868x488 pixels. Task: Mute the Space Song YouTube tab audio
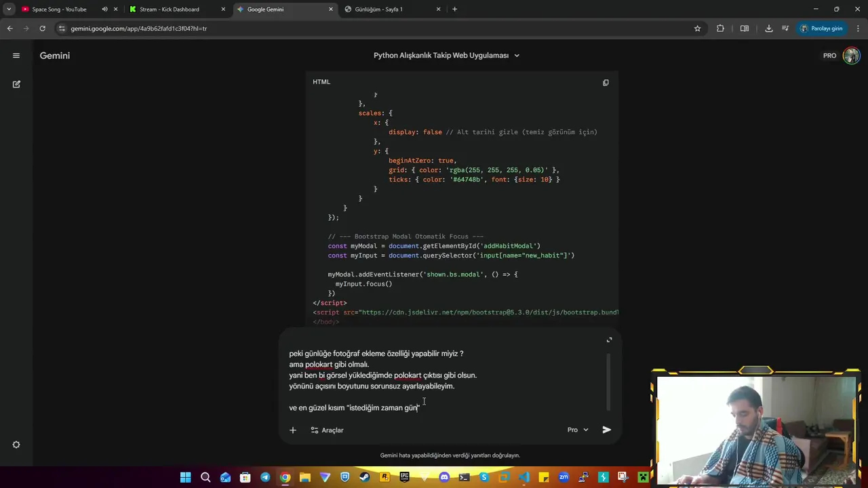[104, 9]
